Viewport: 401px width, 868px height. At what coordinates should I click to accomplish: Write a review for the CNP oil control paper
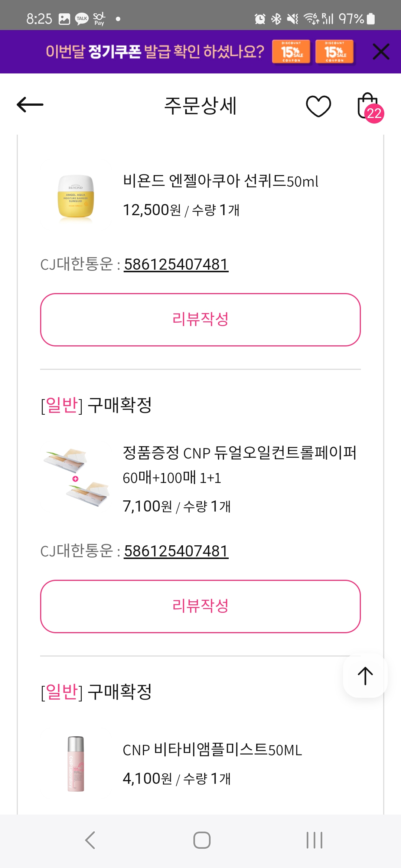[200, 606]
